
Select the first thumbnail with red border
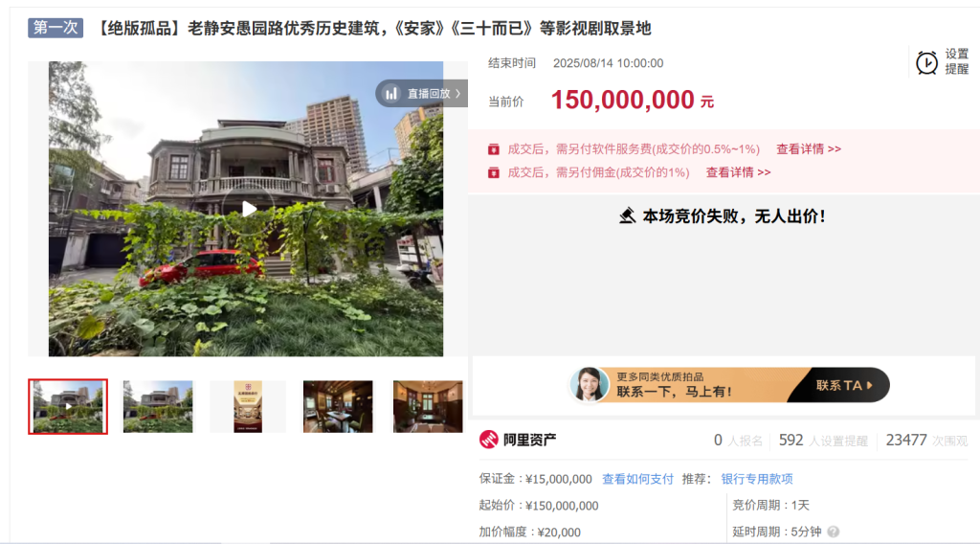point(68,406)
